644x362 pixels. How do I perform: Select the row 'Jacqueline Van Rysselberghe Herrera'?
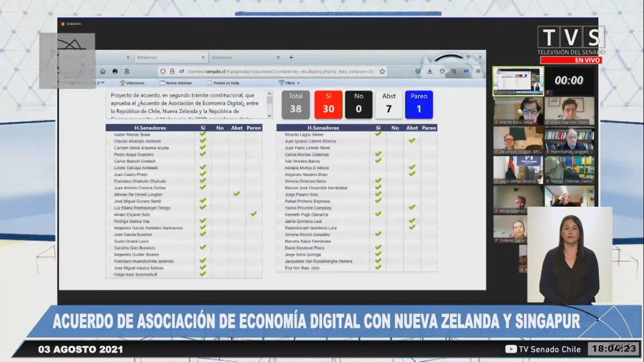pos(357,261)
